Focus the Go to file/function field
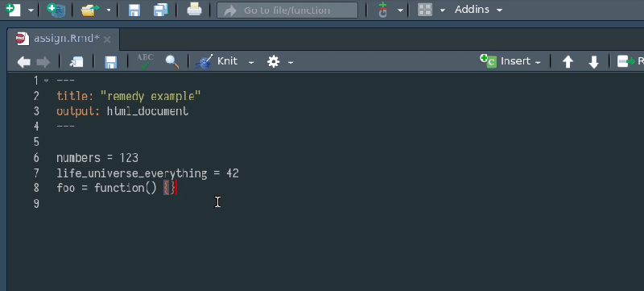Screen dimensions: 644x291 [287, 10]
